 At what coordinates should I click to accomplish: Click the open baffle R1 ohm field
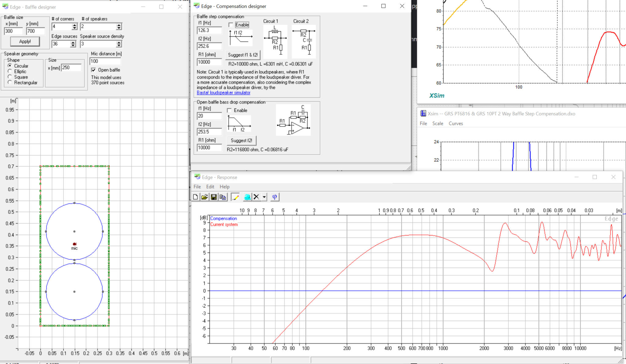pos(209,148)
